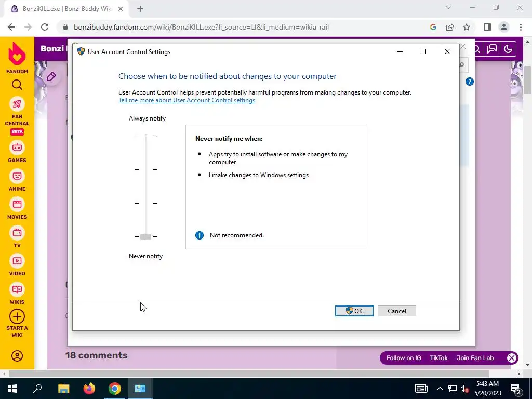Click the taskbar clock showing 5:43 AM
Screen dimensions: 532x399
coord(487,389)
